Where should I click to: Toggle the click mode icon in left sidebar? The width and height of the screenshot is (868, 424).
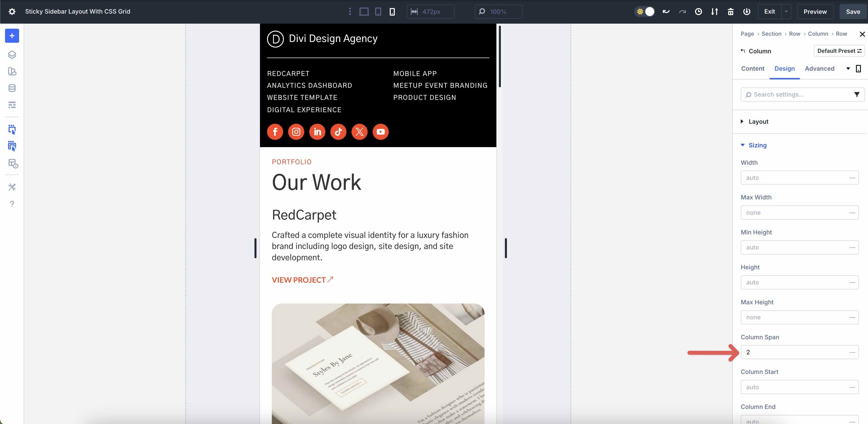click(12, 130)
